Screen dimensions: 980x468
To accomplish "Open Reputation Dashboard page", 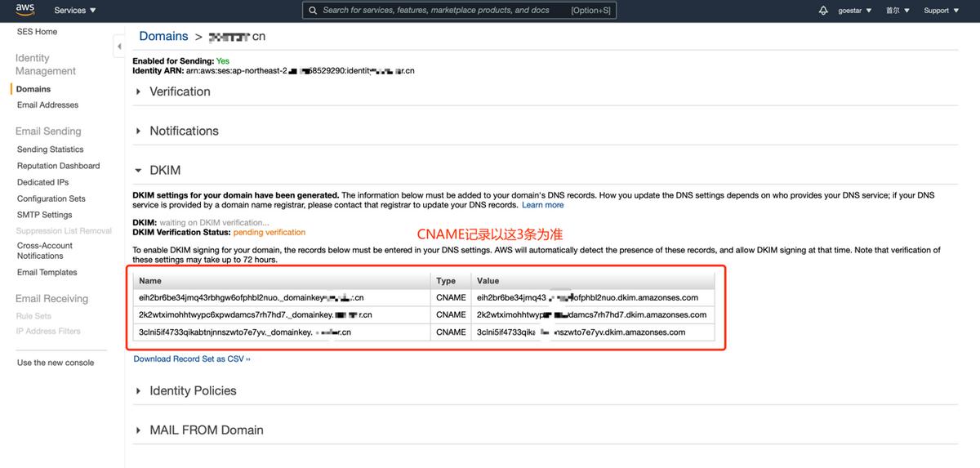I will (59, 166).
